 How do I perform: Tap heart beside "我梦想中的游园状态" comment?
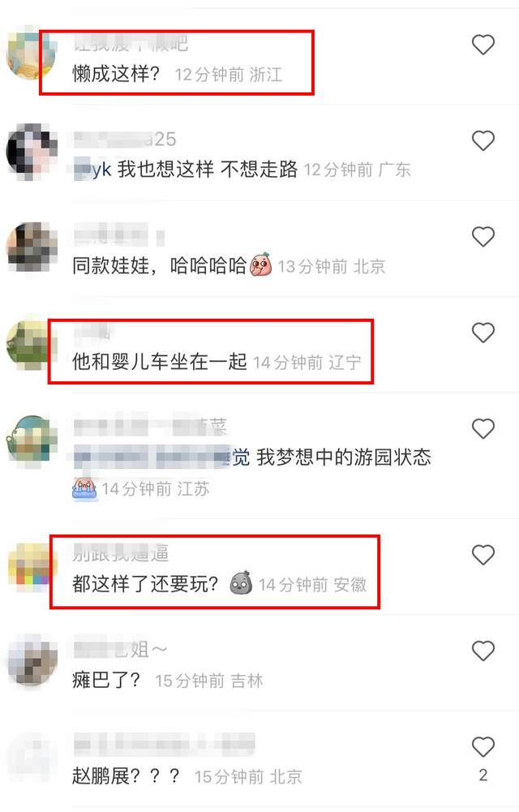point(483,428)
